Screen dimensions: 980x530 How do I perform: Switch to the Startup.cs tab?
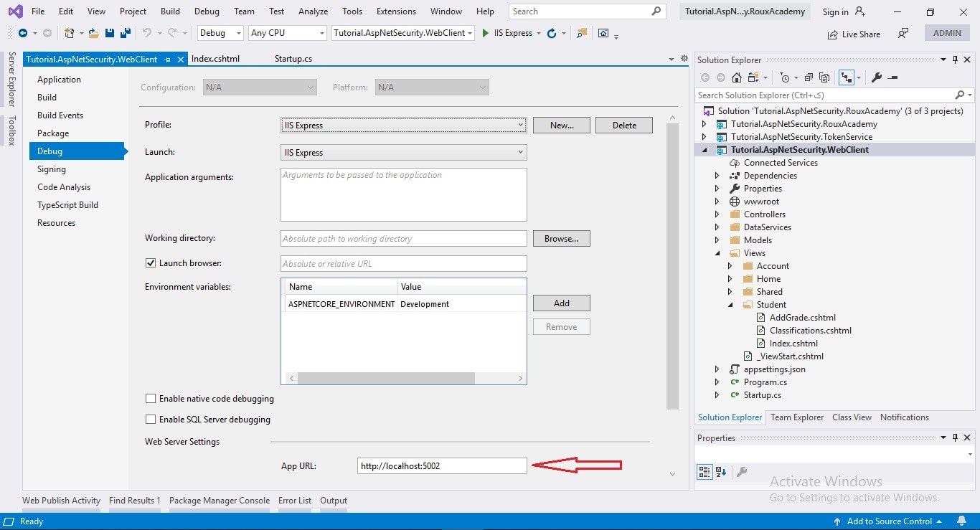pos(293,58)
